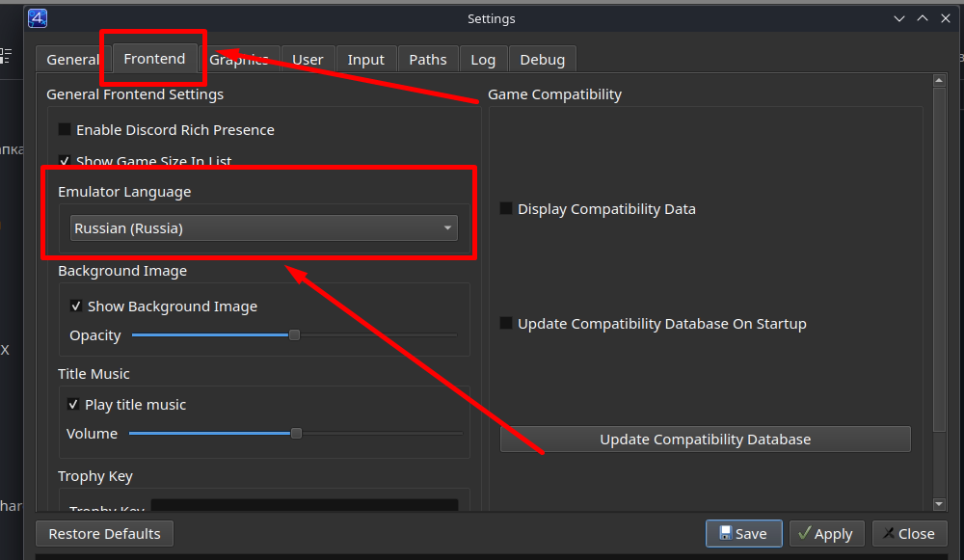The height and width of the screenshot is (560, 964).
Task: Click the title bar minimize chevron
Action: pos(898,18)
